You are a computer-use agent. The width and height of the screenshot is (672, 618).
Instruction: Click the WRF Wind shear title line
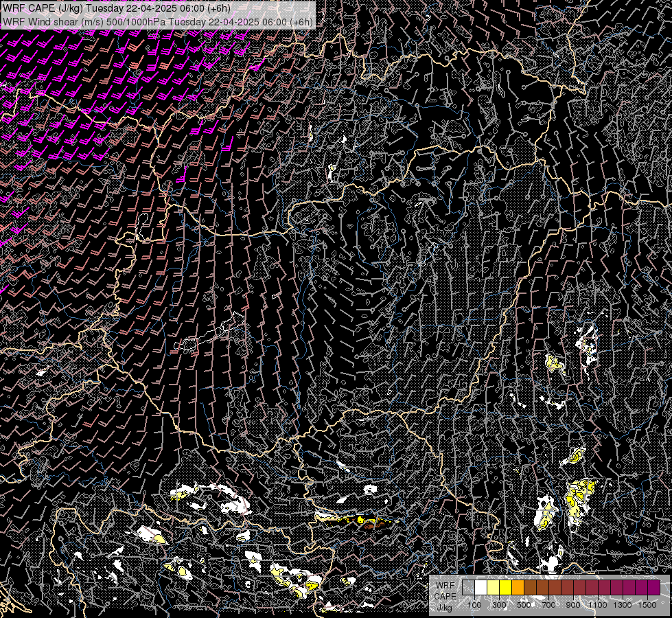[x=158, y=21]
